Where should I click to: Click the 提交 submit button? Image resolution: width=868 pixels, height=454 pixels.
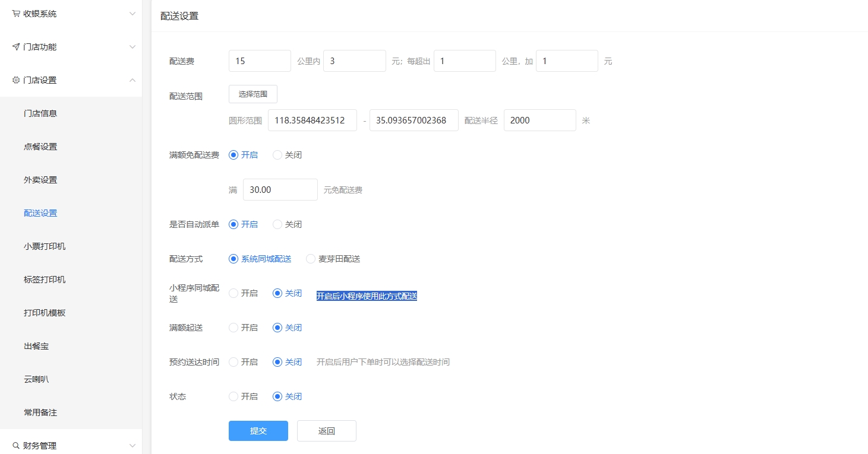click(x=258, y=431)
